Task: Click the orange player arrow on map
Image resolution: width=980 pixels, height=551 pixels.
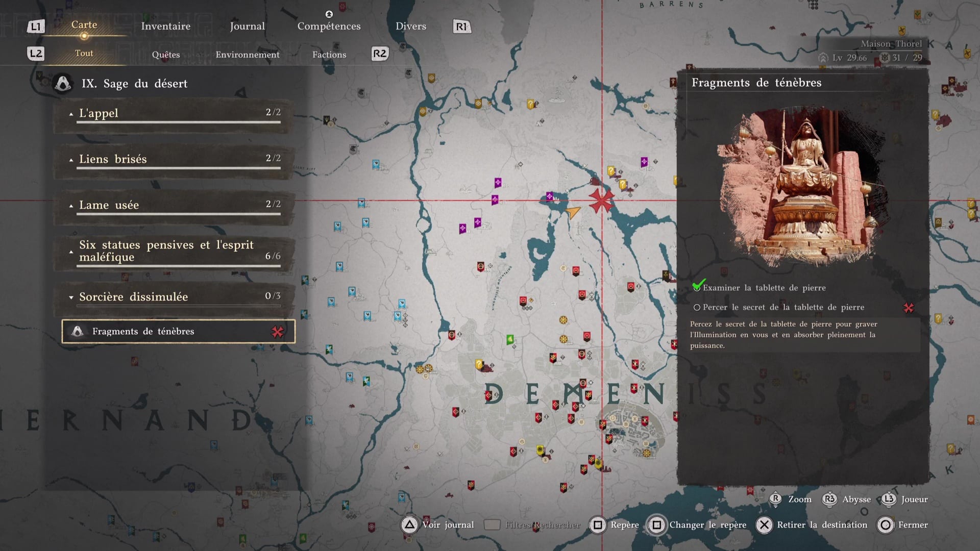Action: pos(573,212)
